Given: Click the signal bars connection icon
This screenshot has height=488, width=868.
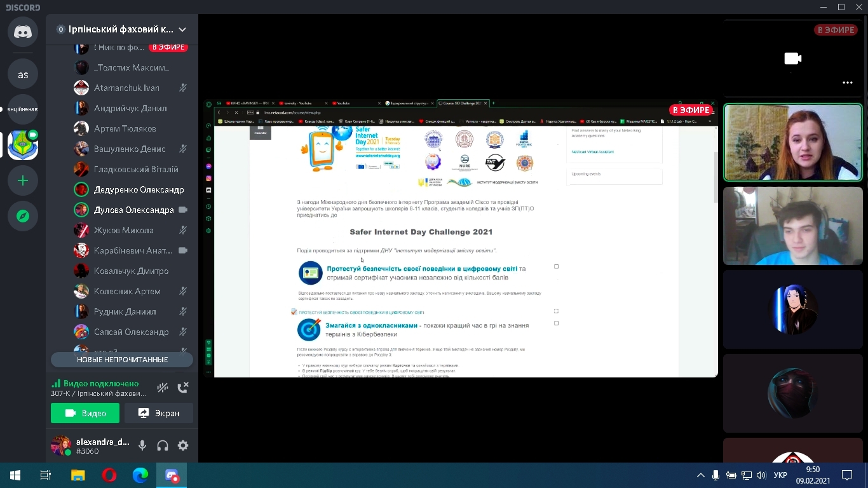Looking at the screenshot, I should (x=56, y=383).
